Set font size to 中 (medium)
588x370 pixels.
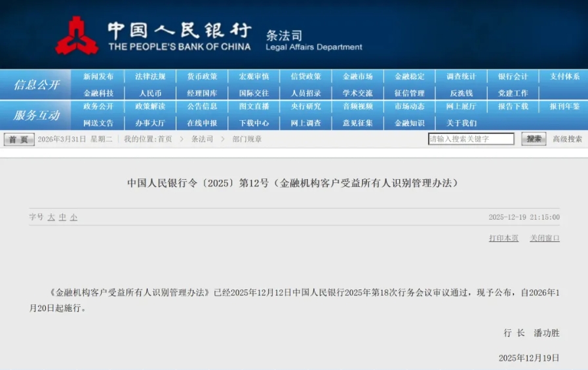pyautogui.click(x=63, y=217)
